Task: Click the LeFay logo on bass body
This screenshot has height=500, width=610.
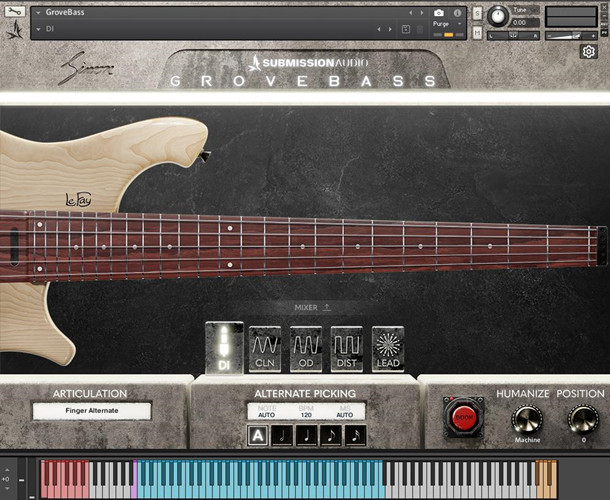Action: tap(78, 200)
